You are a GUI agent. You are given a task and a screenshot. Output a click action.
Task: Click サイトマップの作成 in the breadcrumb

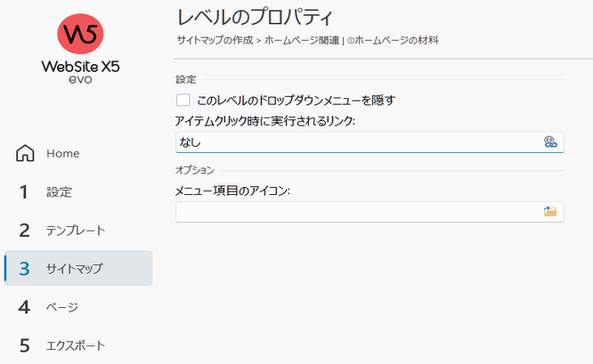tap(215, 40)
